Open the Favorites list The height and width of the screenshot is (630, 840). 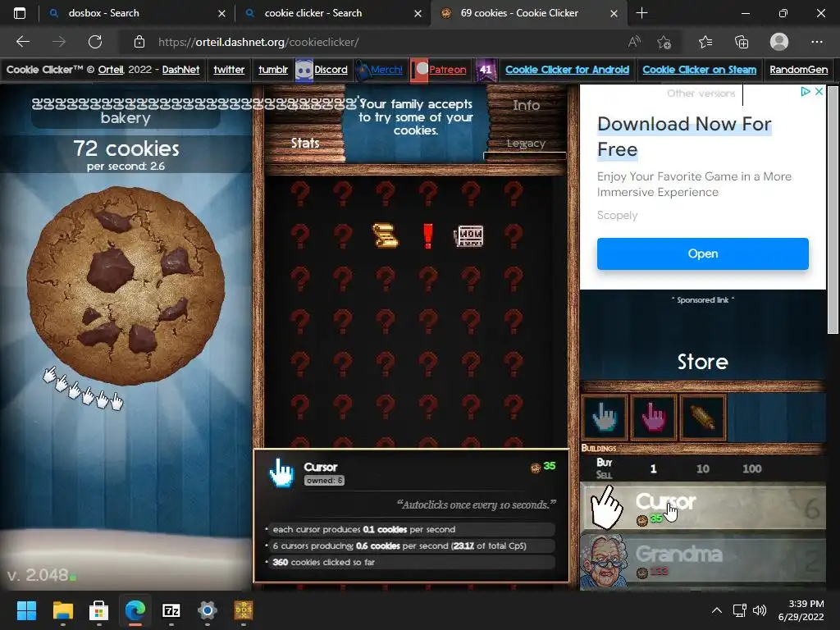tap(705, 42)
